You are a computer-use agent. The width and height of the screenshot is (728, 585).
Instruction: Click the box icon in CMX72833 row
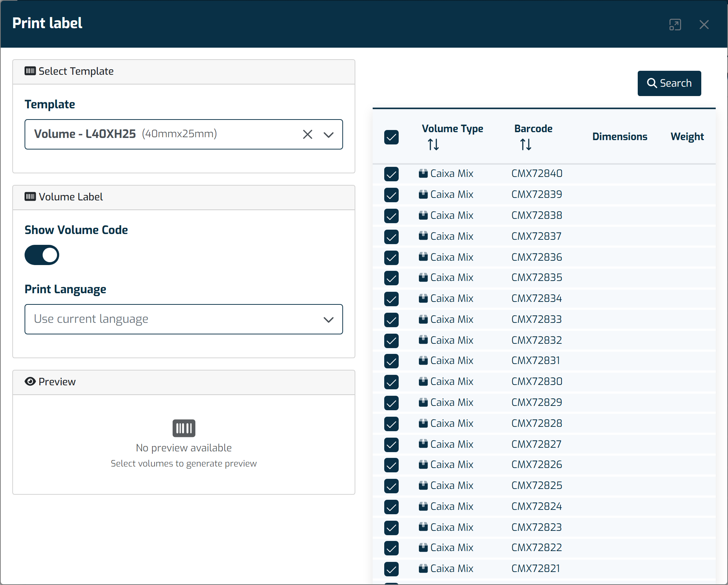423,319
